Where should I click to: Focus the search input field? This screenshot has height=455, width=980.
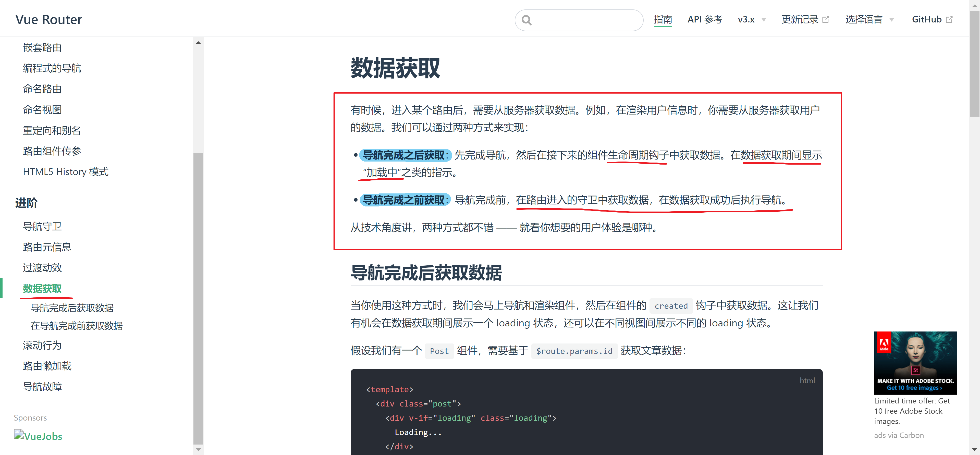(586, 20)
